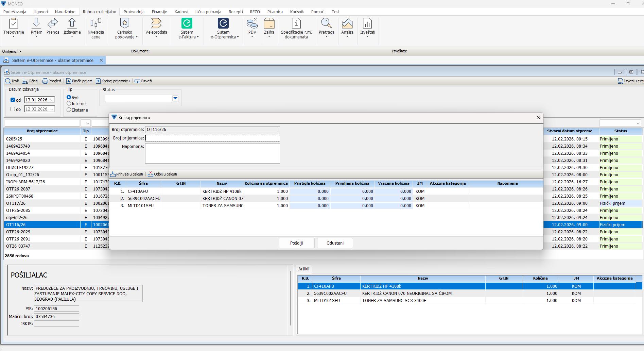Click the Odustani button
This screenshot has width=644, height=351.
point(335,243)
